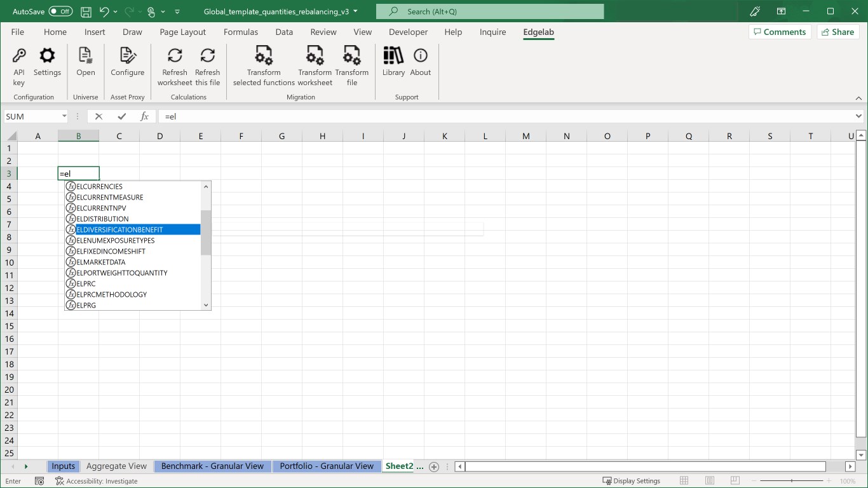This screenshot has height=488, width=868.
Task: Open the Edgelab API key dialog
Action: pos(19,66)
